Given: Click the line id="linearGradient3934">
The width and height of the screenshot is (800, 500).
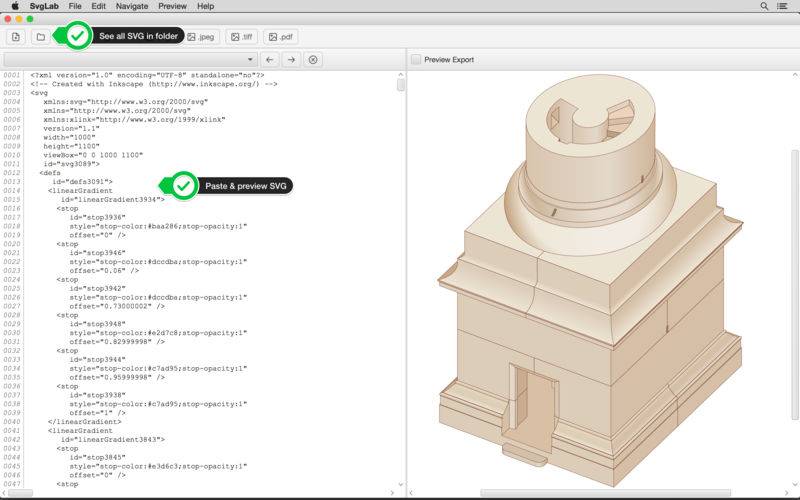Looking at the screenshot, I should [x=113, y=199].
